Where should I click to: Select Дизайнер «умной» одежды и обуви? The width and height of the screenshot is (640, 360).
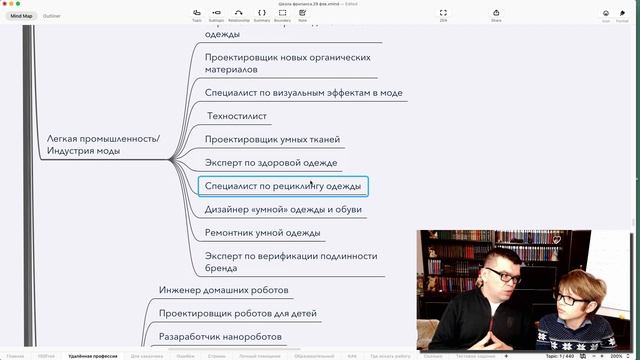283,209
